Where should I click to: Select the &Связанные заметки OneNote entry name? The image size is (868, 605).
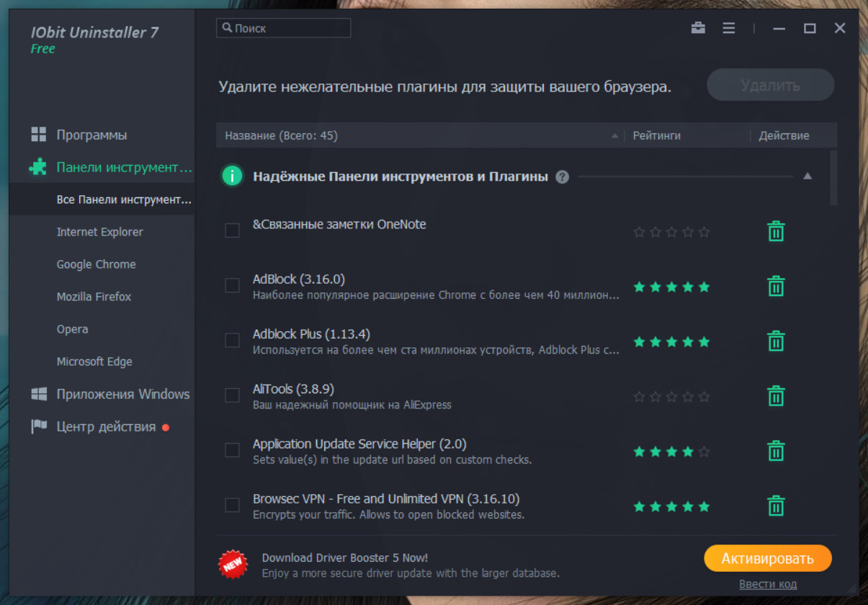tap(339, 224)
